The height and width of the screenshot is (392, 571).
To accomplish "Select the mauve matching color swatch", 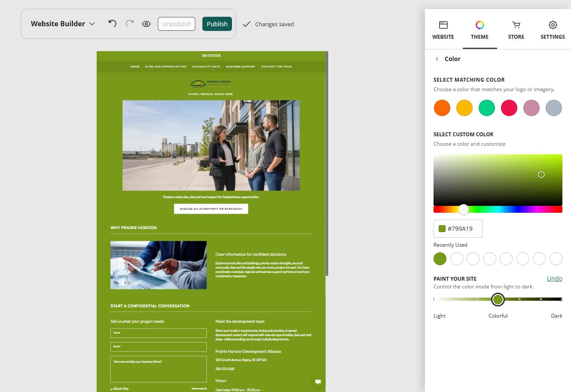I will point(531,108).
